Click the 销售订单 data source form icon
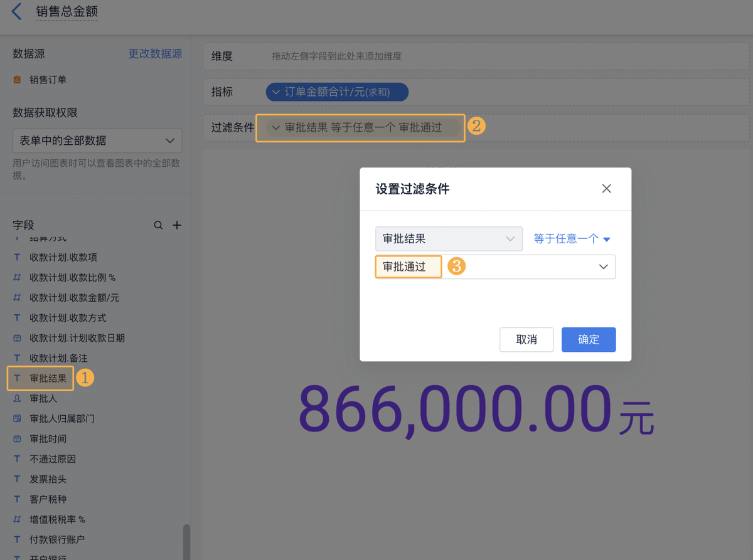This screenshot has height=560, width=753. (x=17, y=80)
